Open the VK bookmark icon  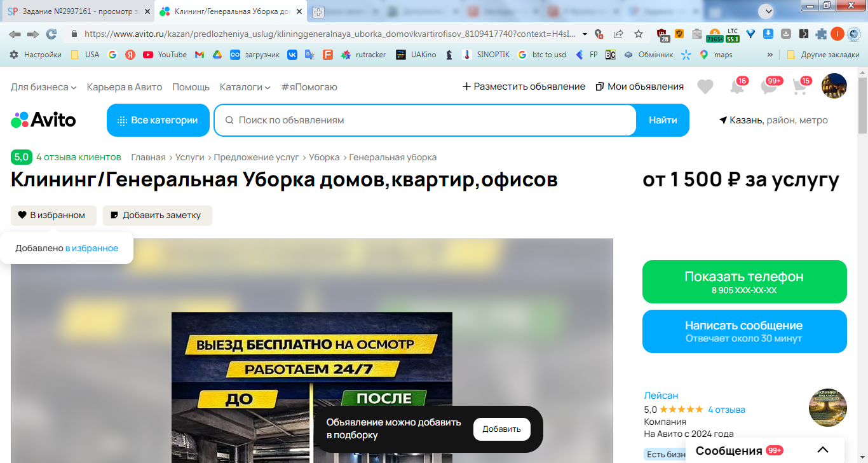tap(292, 55)
